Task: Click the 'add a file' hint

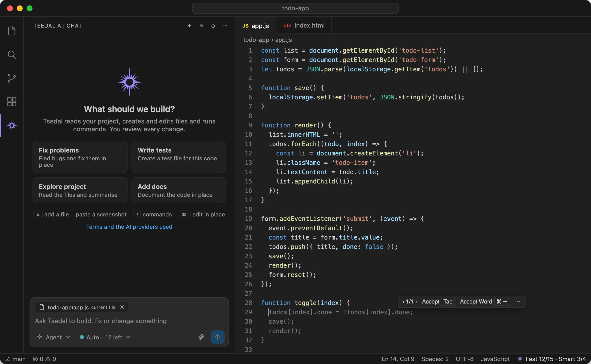Action: tap(51, 214)
